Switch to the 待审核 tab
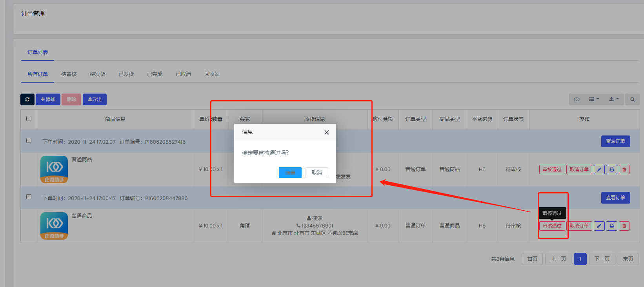The width and height of the screenshot is (644, 287). click(x=69, y=74)
